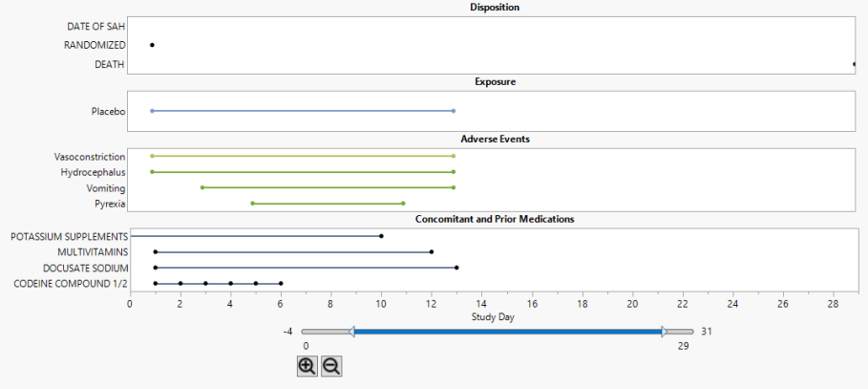Click the left handle of the study day range slider
Image resolution: width=868 pixels, height=389 pixels.
(x=351, y=332)
